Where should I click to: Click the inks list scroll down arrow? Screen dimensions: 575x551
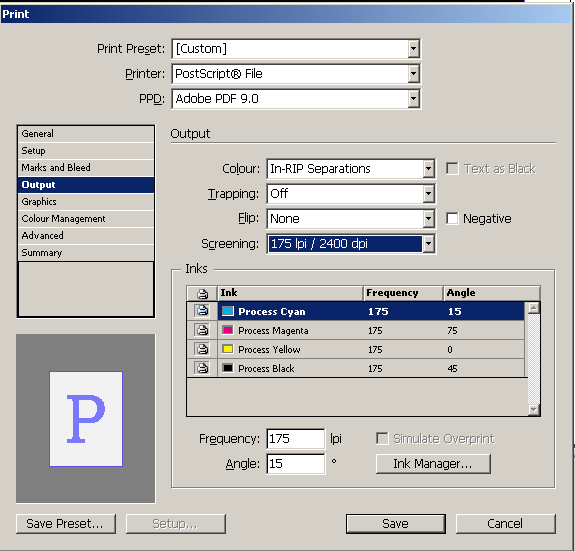click(x=534, y=409)
